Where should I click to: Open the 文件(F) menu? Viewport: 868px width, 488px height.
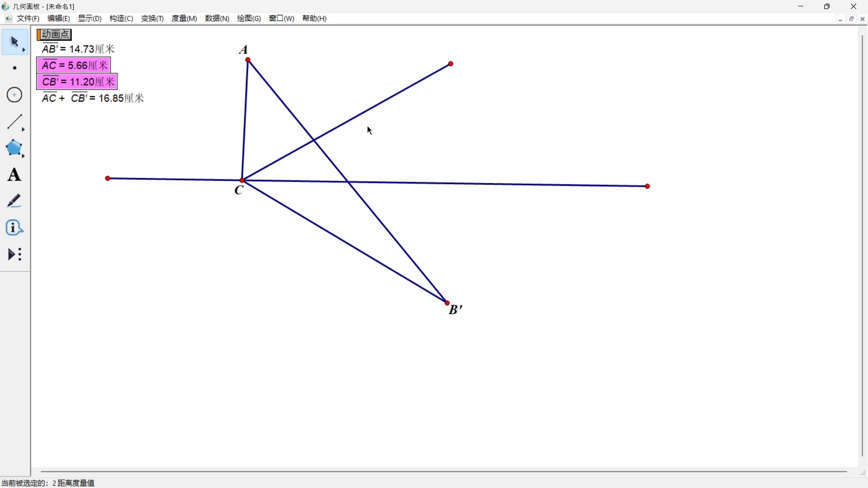pos(28,19)
